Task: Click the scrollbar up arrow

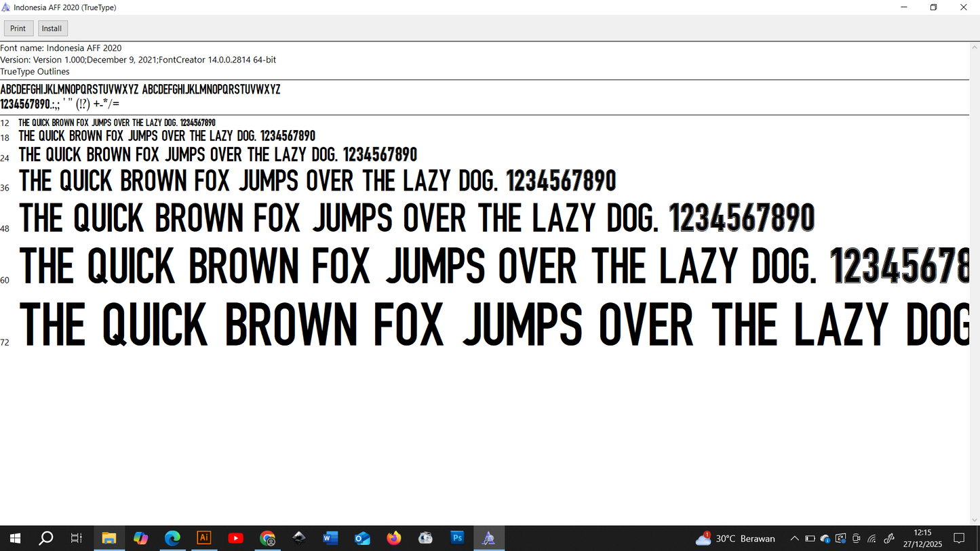Action: click(x=975, y=46)
